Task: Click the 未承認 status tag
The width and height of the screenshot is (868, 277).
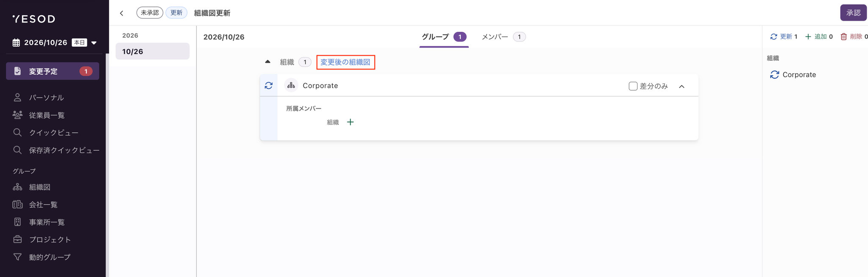Action: (x=150, y=13)
